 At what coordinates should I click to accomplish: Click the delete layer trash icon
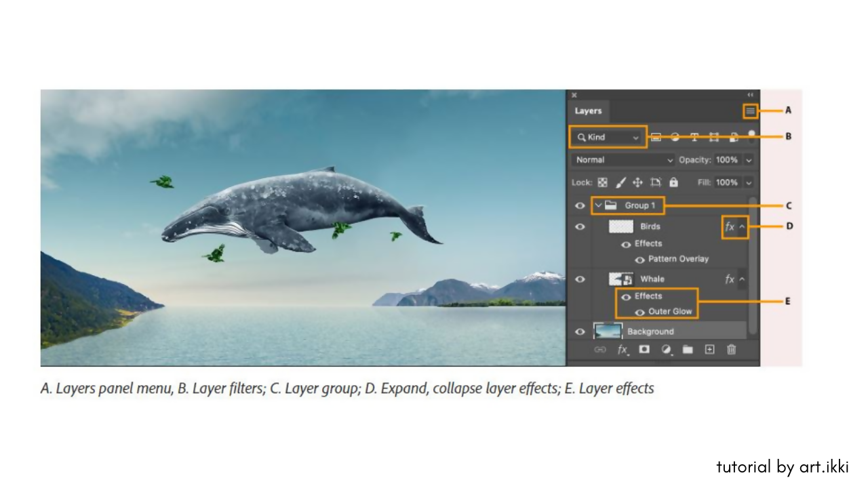coord(731,350)
